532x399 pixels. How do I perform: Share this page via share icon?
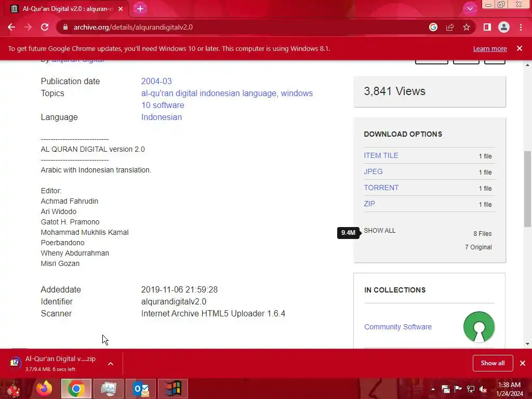(x=450, y=27)
